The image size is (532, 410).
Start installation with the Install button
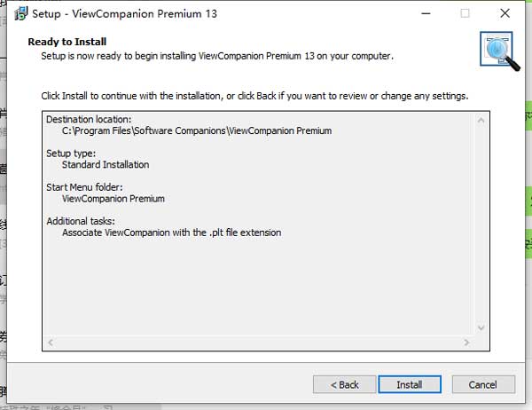(x=410, y=384)
